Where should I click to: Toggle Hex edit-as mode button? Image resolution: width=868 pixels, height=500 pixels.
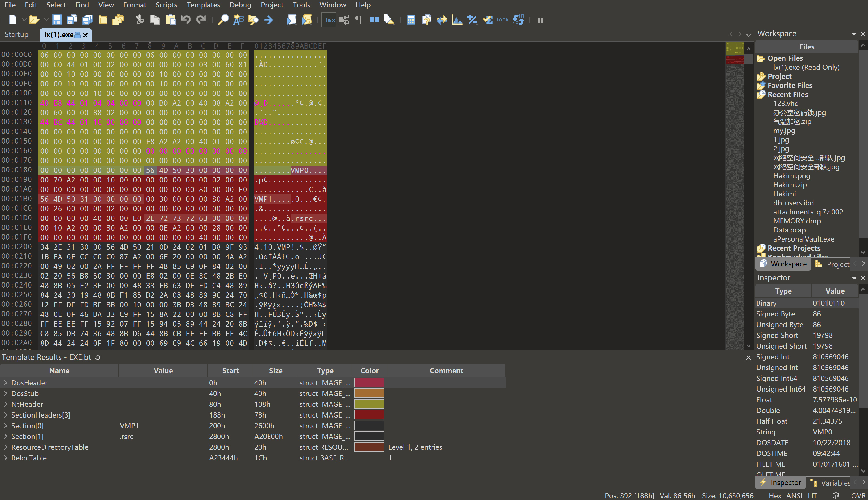coord(329,20)
